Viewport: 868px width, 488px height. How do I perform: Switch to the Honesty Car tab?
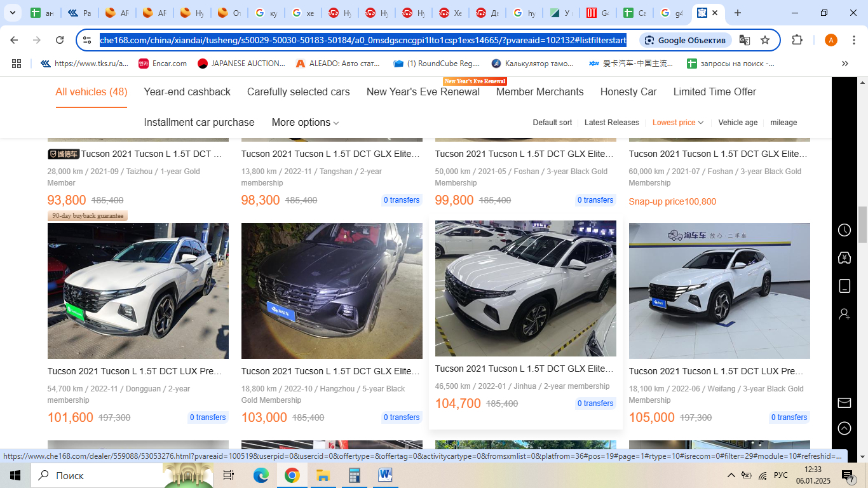[628, 92]
